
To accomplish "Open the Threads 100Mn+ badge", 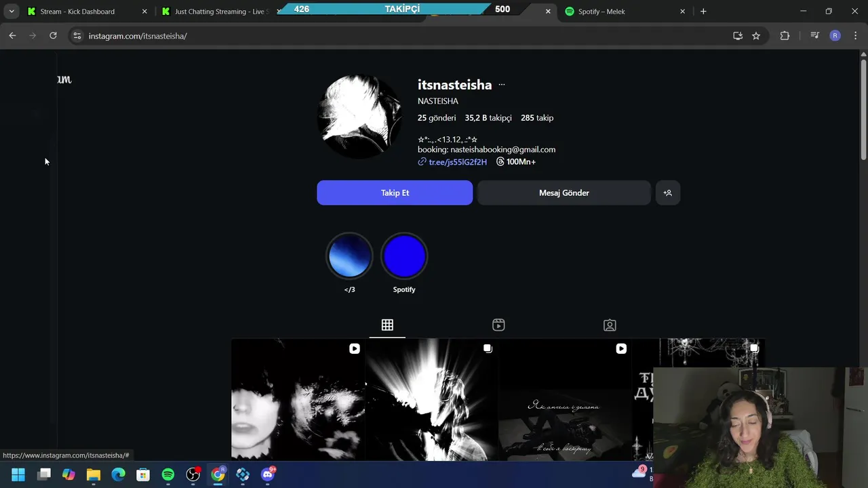I will click(x=516, y=162).
